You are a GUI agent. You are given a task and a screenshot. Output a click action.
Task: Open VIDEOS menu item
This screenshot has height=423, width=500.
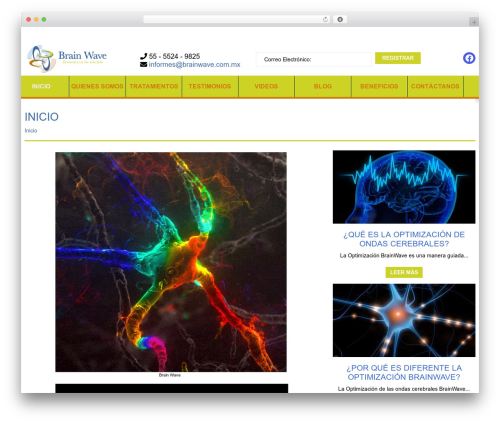click(266, 86)
